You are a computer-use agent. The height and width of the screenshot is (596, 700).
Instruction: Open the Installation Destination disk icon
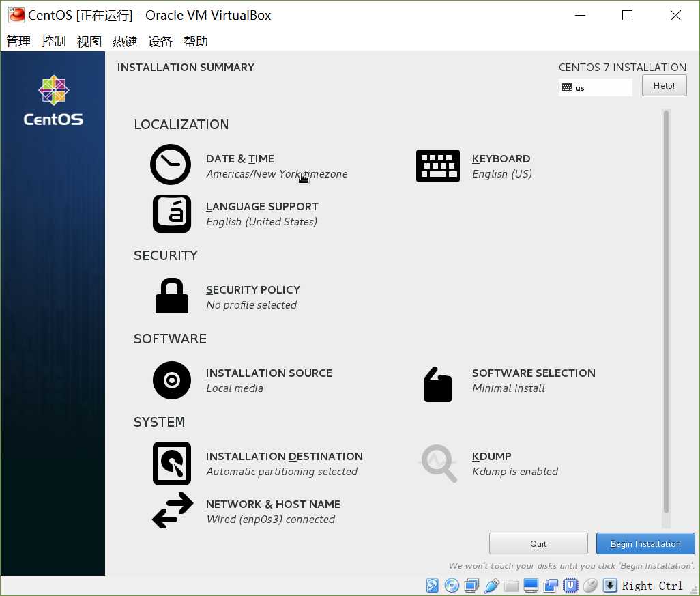pos(172,464)
